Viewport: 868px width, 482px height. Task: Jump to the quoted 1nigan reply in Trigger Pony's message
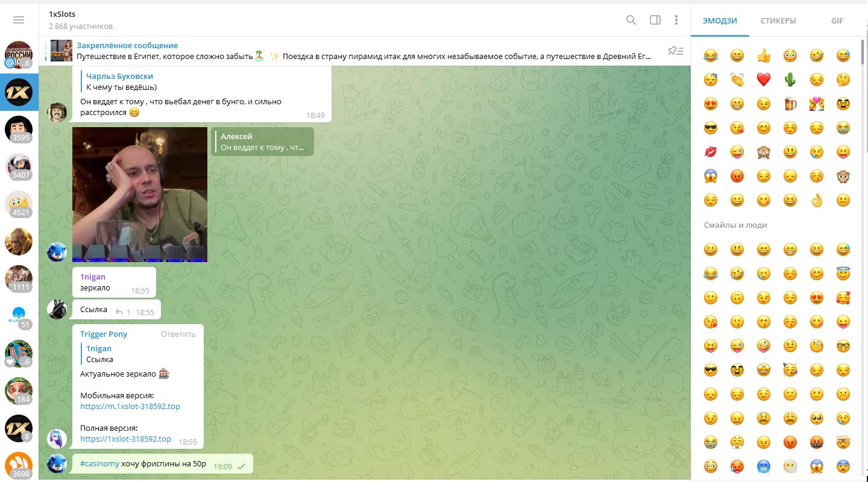tap(139, 354)
